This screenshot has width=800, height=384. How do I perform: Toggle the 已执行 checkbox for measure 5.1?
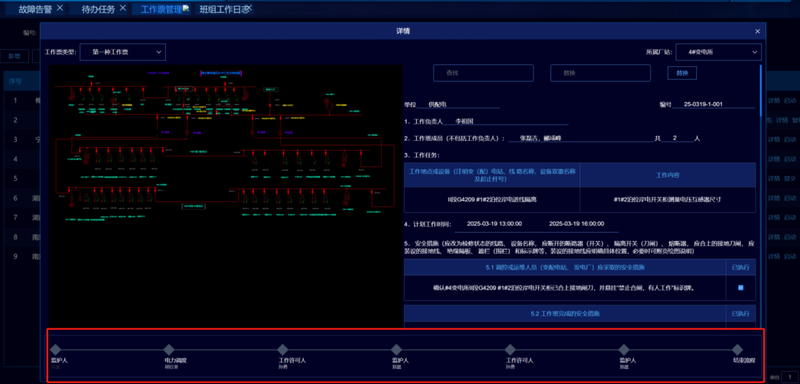[740, 288]
